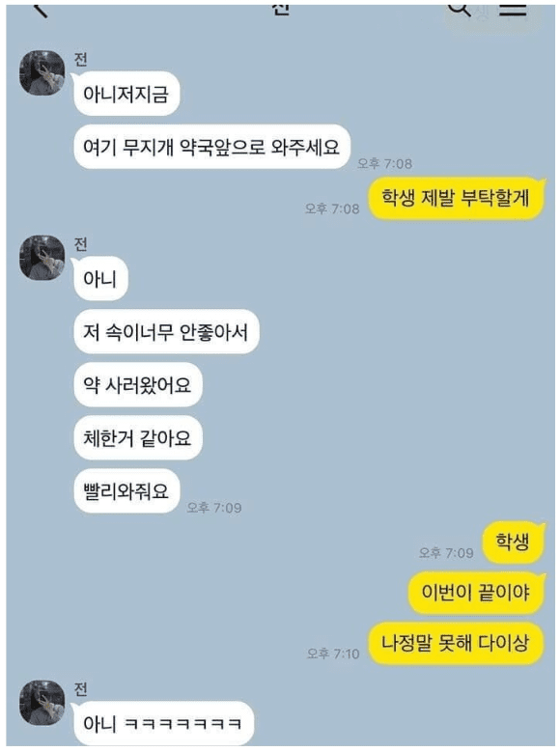Select yellow message 학생 제발 부탁할게
This screenshot has width=560, height=751.
tap(456, 198)
